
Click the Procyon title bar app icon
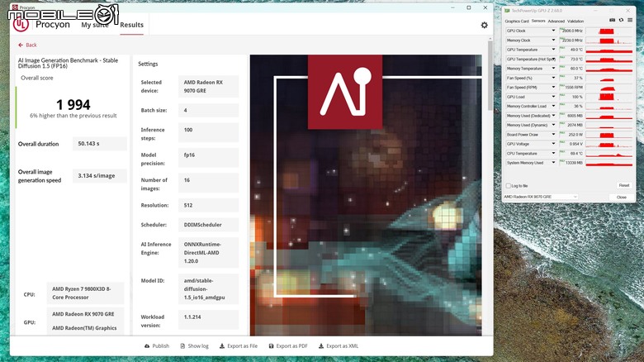(15, 7)
